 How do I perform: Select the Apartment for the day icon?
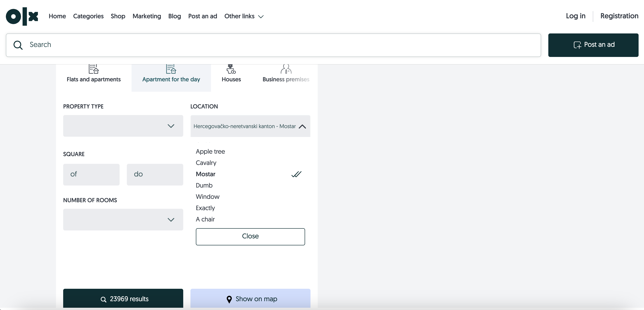(171, 69)
